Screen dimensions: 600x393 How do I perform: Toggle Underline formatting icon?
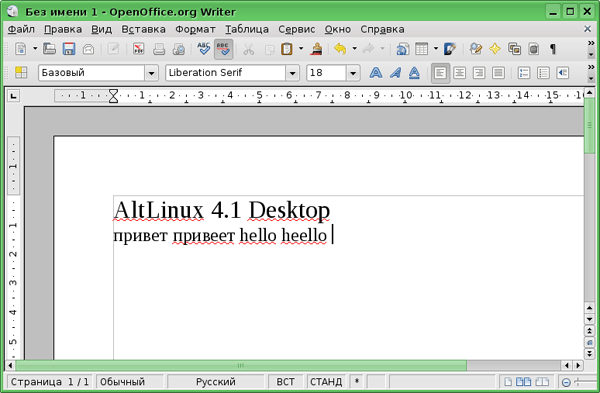pos(414,73)
